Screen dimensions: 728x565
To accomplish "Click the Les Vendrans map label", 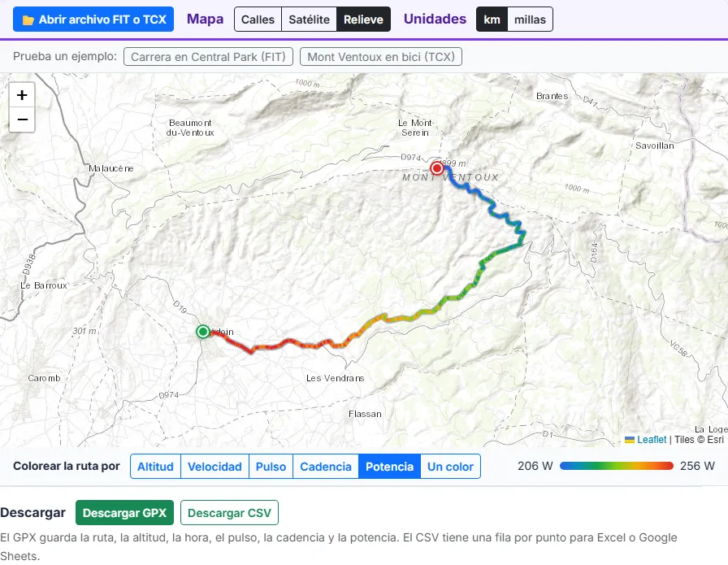I will click(336, 378).
